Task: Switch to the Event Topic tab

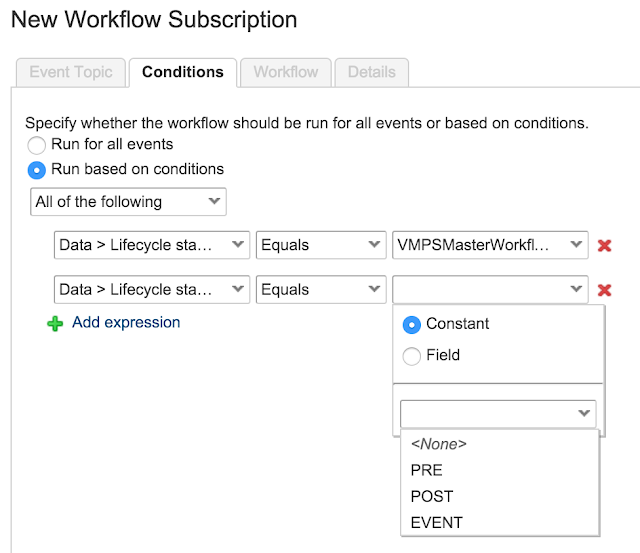Action: [x=71, y=72]
